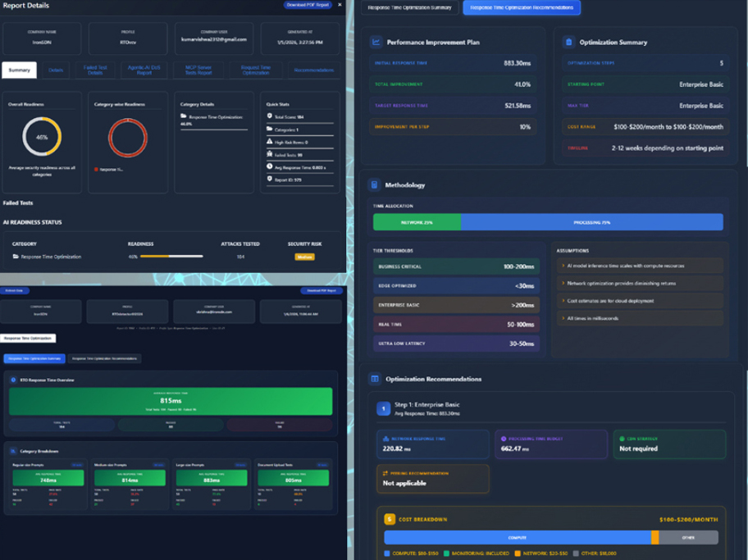
Task: Switch to the Failed Test Details tab
Action: pyautogui.click(x=95, y=71)
